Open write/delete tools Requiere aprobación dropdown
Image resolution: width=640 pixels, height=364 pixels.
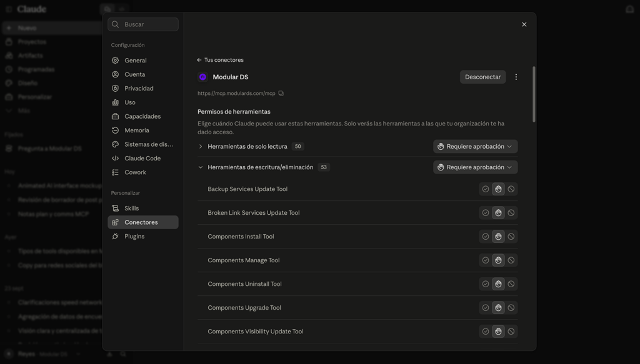(475, 167)
